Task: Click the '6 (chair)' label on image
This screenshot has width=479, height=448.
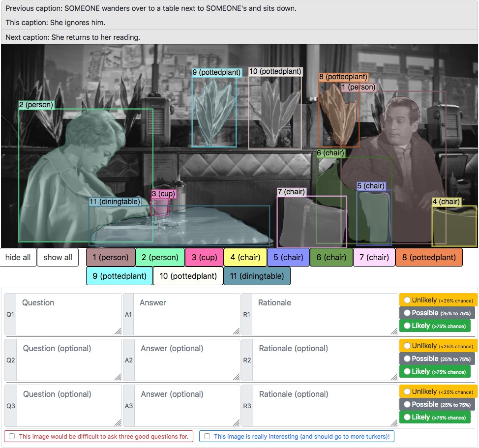Action: 330,153
